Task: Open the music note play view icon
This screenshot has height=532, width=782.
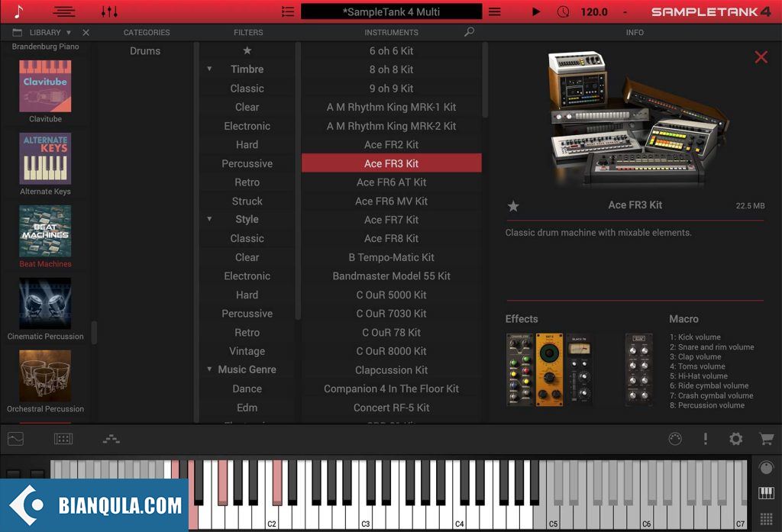Action: click(x=18, y=11)
